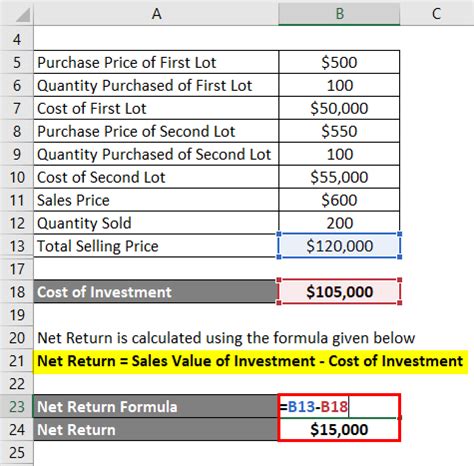
Task: Click 'Cost of Second Lot' cell
Action: pos(156,177)
